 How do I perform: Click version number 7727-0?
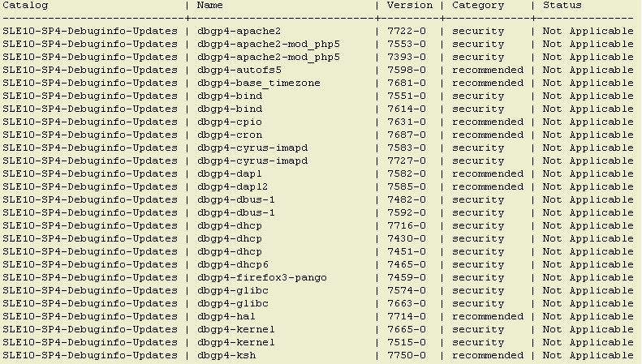click(x=407, y=161)
